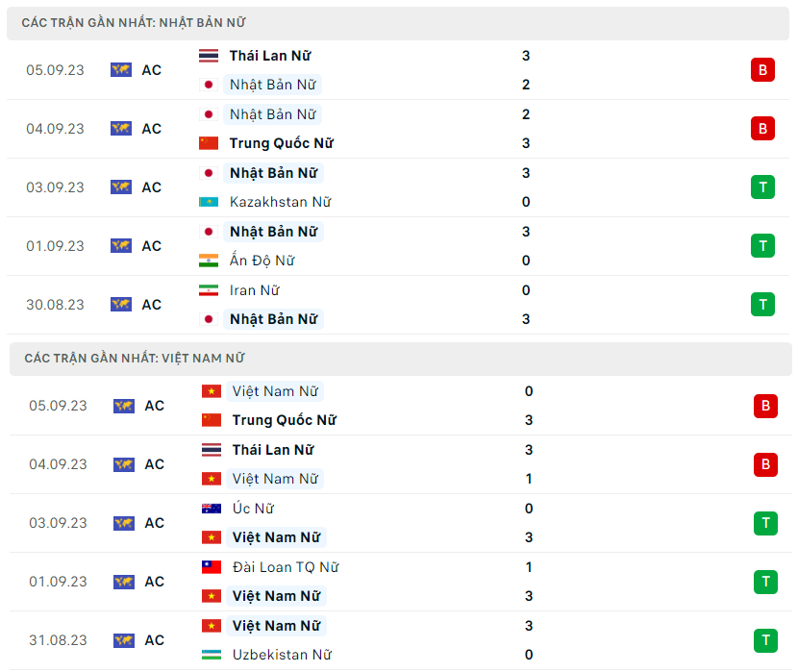798x672 pixels.
Task: Select the Việt Nam Nữ recent matches header
Action: click(135, 358)
